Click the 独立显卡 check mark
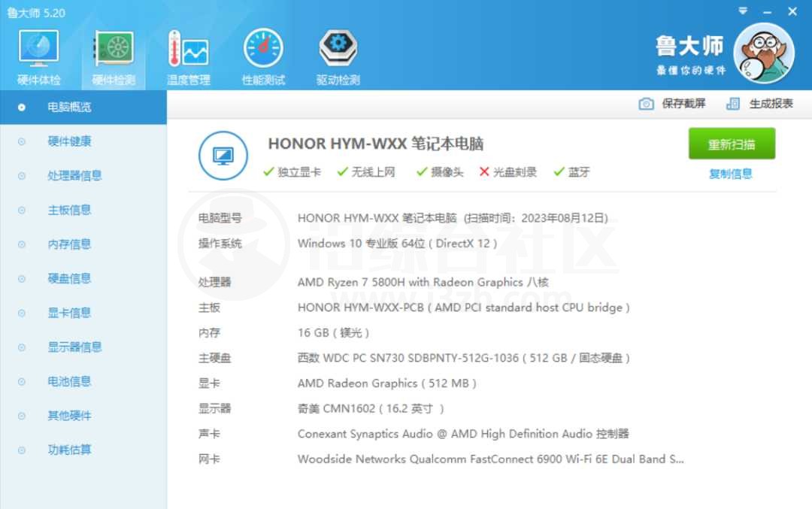The height and width of the screenshot is (509, 812). [x=268, y=172]
